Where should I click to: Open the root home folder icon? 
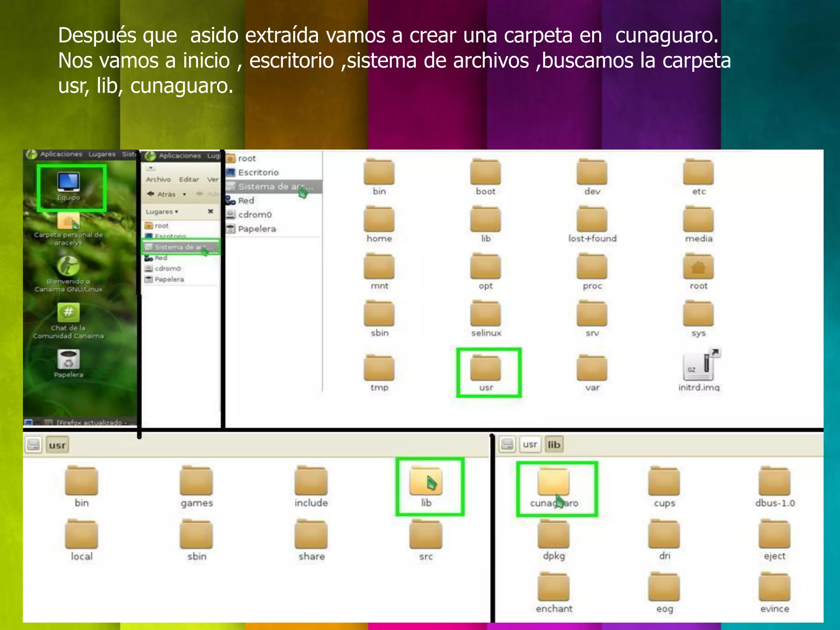[698, 271]
